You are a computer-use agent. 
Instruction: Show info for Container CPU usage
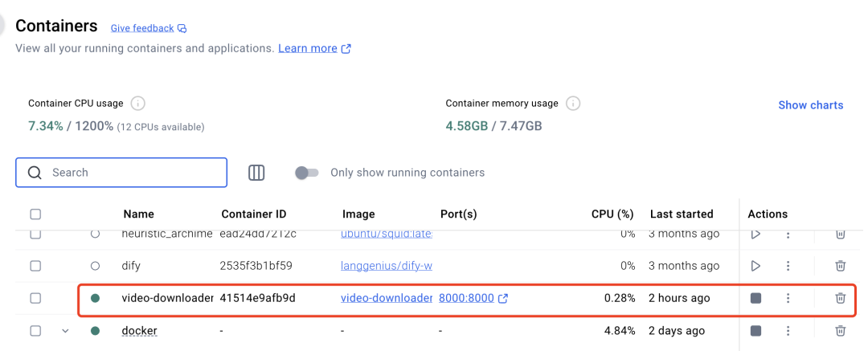pos(138,104)
